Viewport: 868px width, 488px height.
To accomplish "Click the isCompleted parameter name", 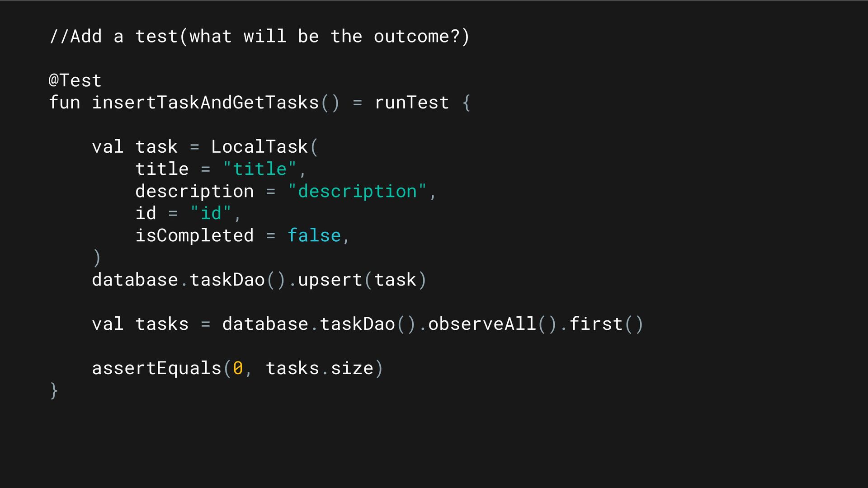I will point(194,235).
